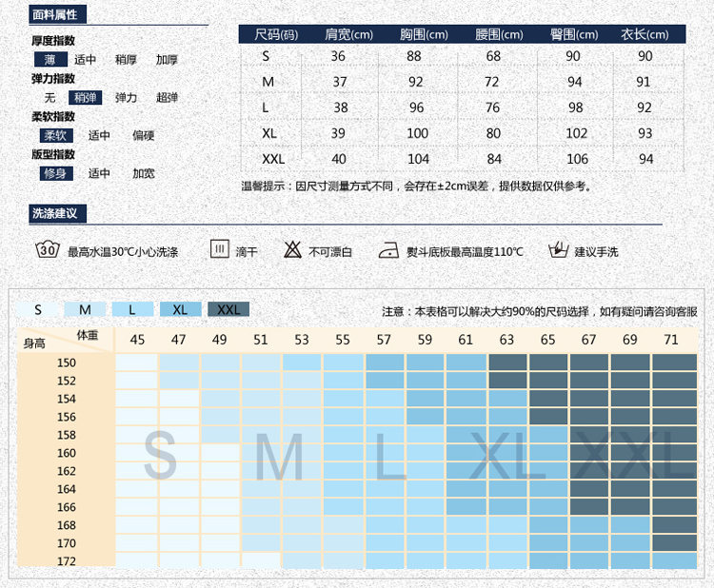714x588 pixels.
Task: Select the 加厚 thickness option
Action: (x=167, y=59)
